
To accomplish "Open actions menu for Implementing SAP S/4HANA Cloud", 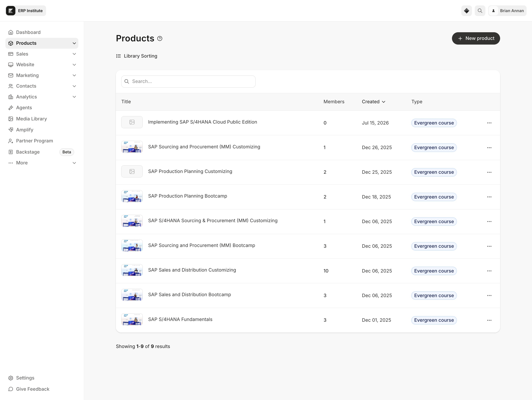I will [x=489, y=123].
